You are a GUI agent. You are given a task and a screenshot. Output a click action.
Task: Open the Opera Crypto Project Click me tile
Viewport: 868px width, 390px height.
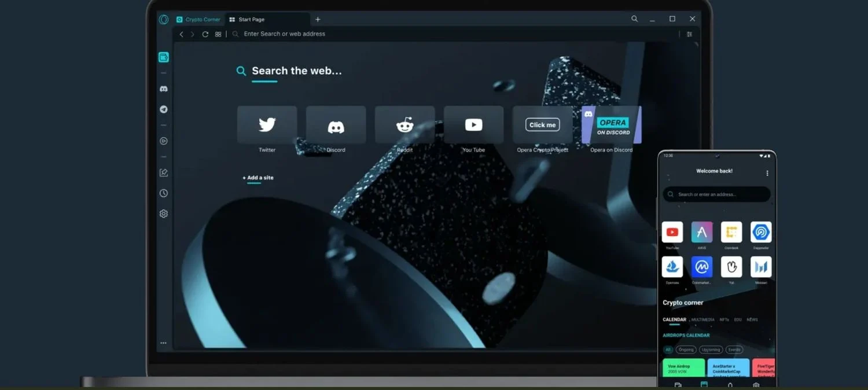click(x=542, y=124)
